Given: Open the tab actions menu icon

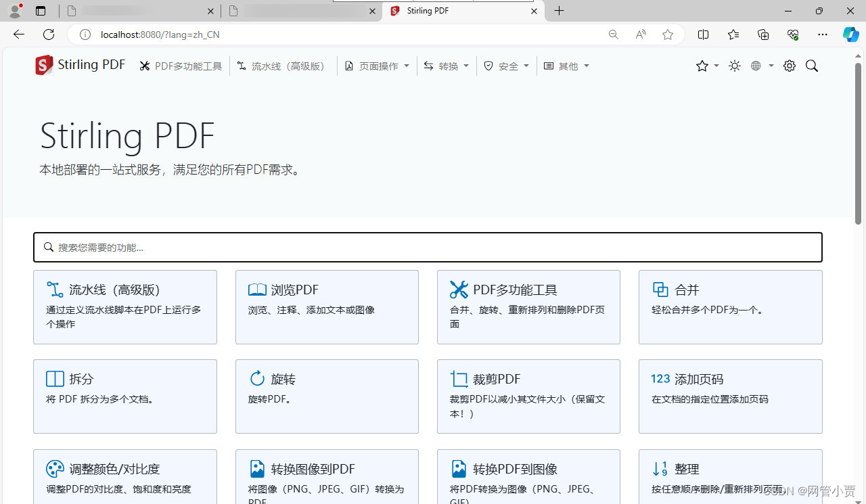Looking at the screenshot, I should coord(41,11).
